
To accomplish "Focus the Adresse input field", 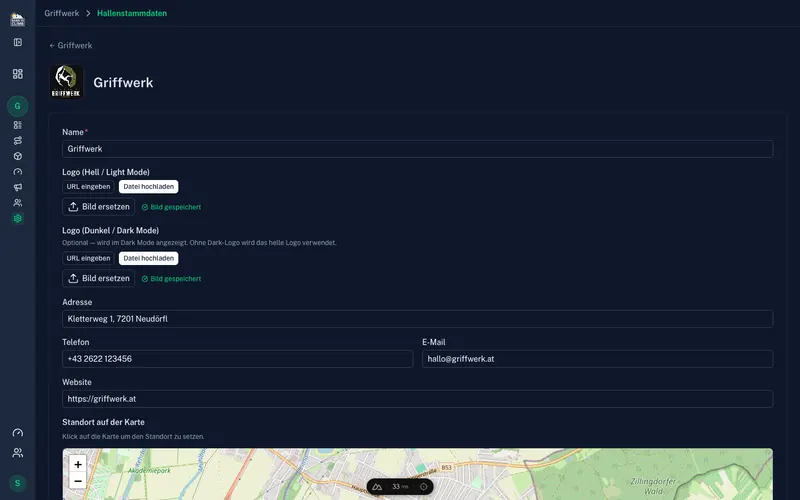I will [417, 319].
